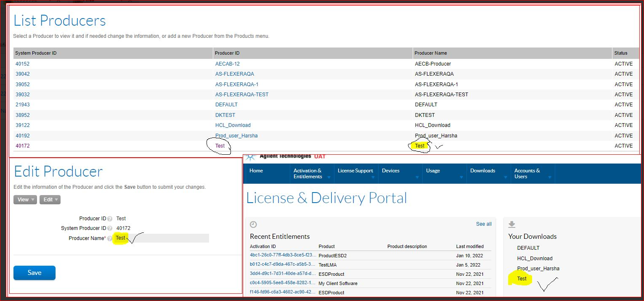Open system producer ID 40192
The image size is (644, 301).
23,136
